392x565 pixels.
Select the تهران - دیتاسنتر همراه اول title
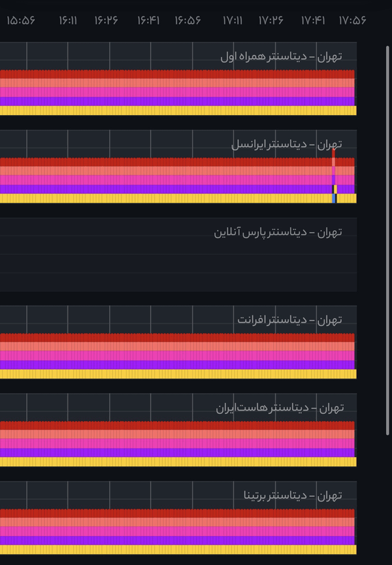click(x=281, y=57)
